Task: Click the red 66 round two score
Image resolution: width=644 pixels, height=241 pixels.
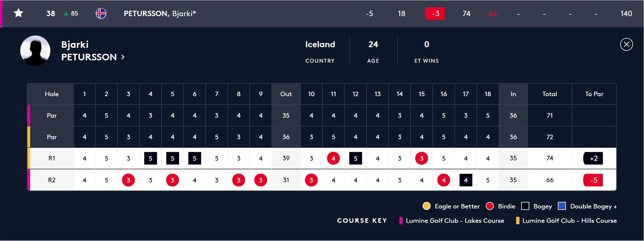Action: point(492,14)
